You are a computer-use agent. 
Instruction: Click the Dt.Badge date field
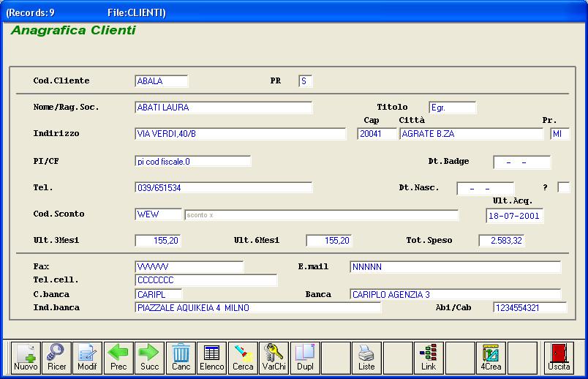[521, 162]
